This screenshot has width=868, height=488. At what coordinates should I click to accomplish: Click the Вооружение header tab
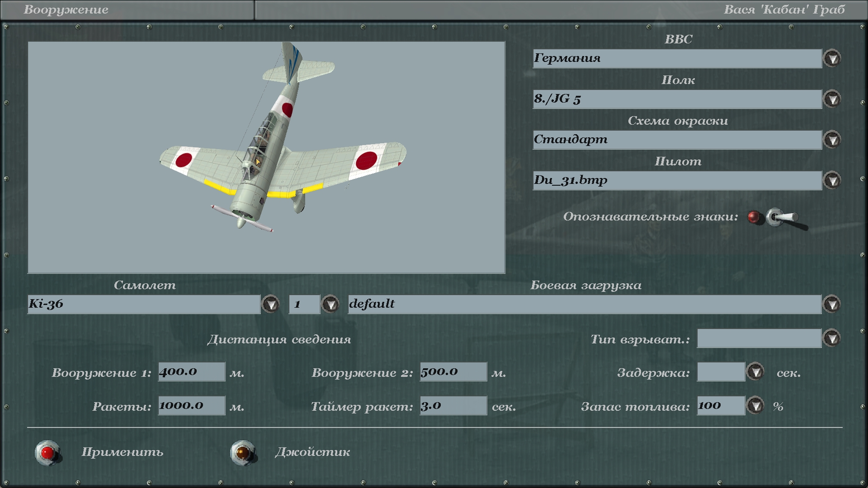click(66, 10)
